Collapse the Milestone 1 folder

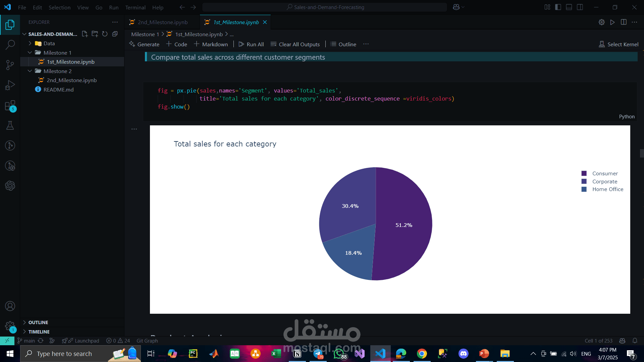[30, 53]
